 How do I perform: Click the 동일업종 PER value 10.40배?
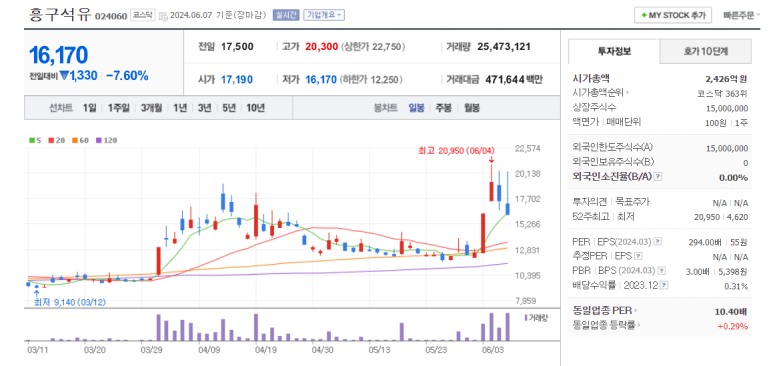[x=731, y=311]
